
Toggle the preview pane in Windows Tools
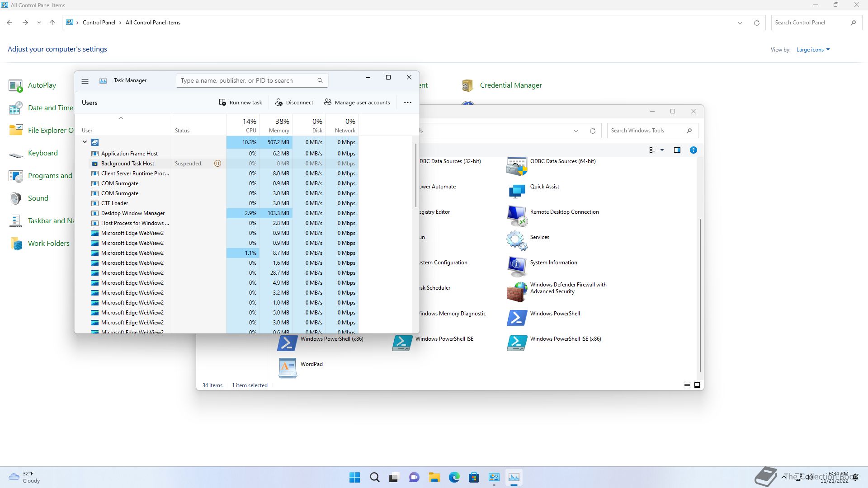677,150
